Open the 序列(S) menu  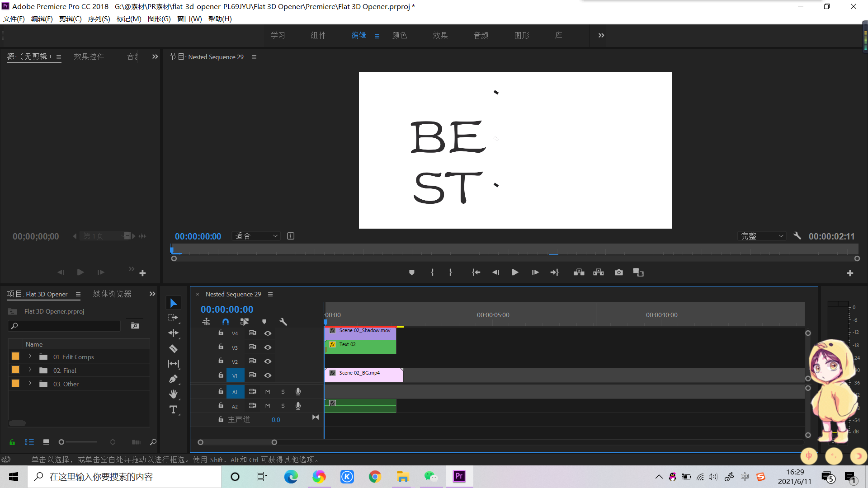(99, 19)
